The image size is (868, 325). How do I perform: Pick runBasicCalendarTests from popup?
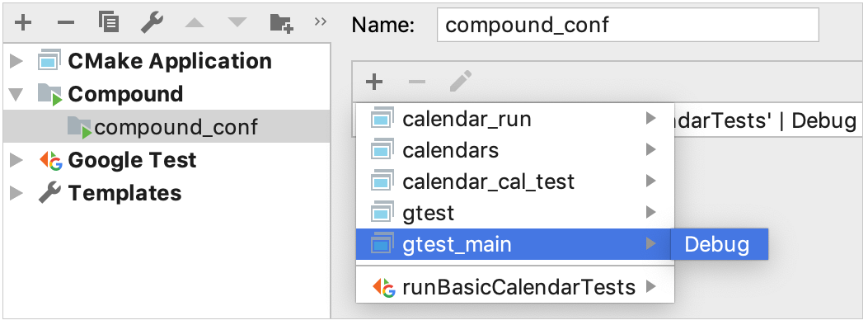point(515,287)
